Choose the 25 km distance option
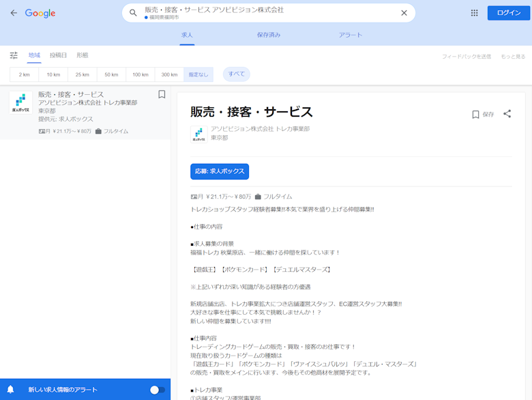532x400 pixels. pyautogui.click(x=83, y=74)
